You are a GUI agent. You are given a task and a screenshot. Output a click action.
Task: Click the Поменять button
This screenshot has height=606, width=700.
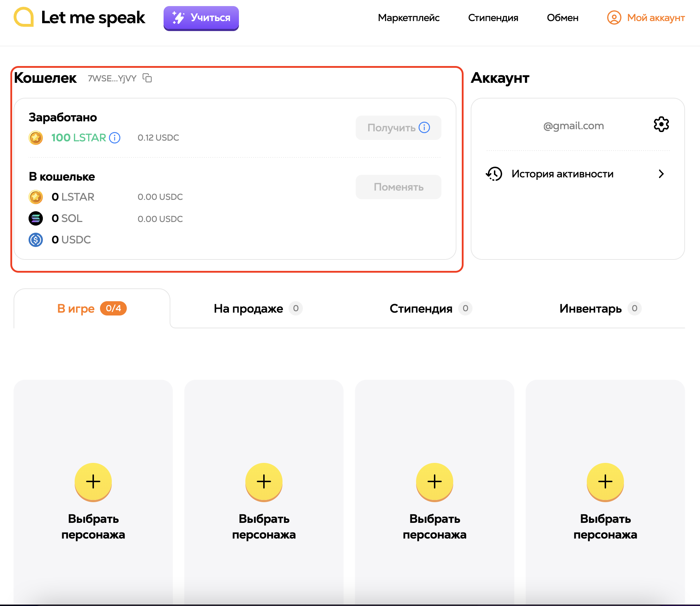tap(398, 187)
